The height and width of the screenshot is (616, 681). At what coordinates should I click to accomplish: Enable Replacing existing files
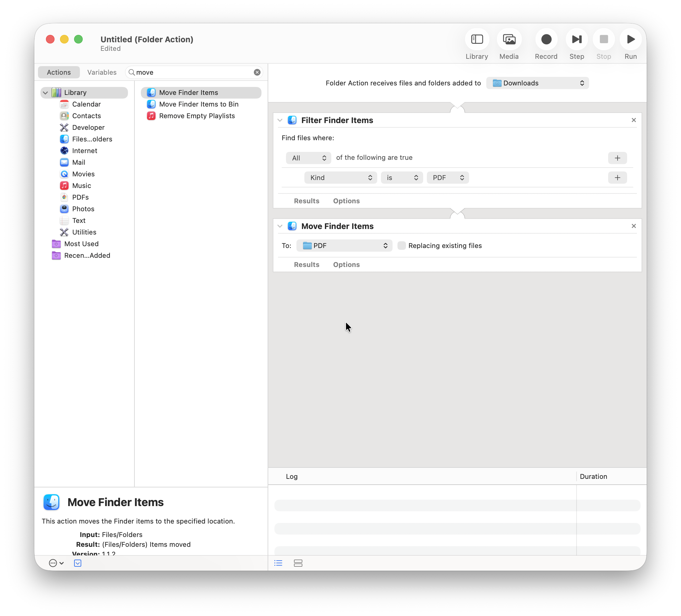tap(402, 246)
